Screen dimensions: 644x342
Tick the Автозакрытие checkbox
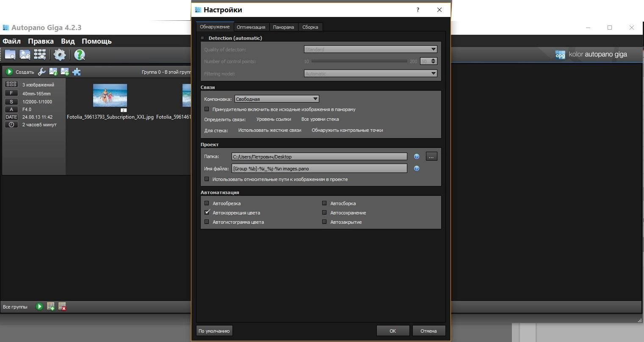[324, 222]
